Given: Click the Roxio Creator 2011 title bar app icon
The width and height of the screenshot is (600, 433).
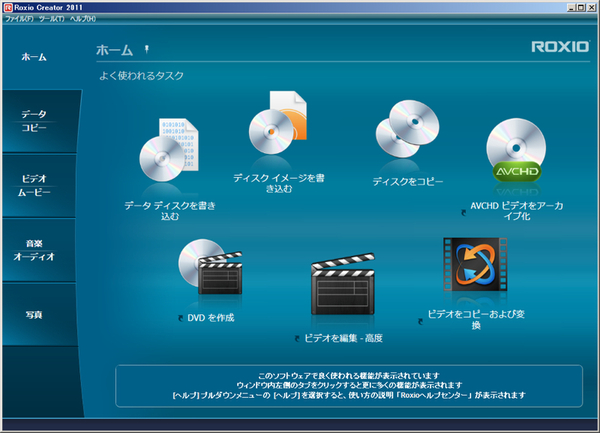Looking at the screenshot, I should click(x=8, y=7).
